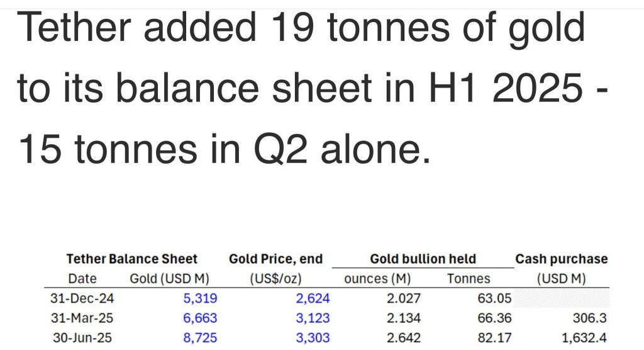The width and height of the screenshot is (644, 350).
Task: Select the 1,632.4 cash purchase cell
Action: click(x=585, y=338)
